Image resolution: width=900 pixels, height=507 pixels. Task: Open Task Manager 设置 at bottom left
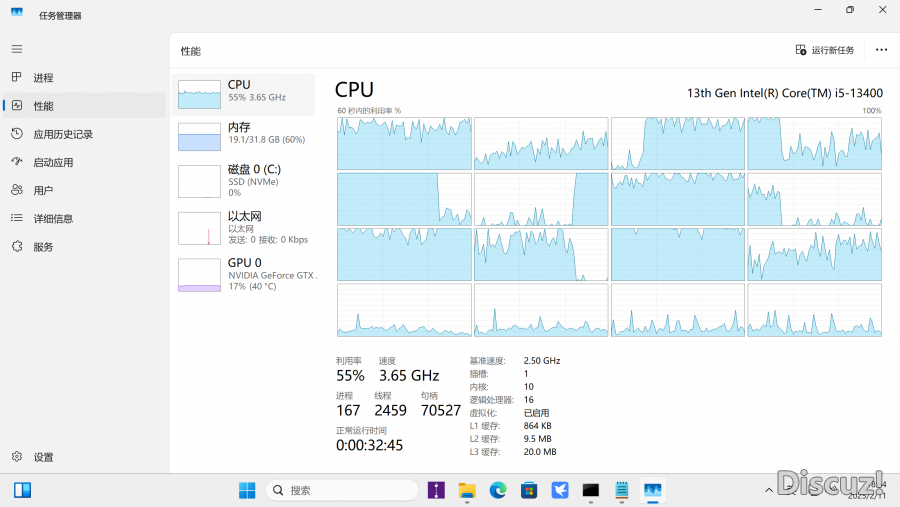point(43,457)
